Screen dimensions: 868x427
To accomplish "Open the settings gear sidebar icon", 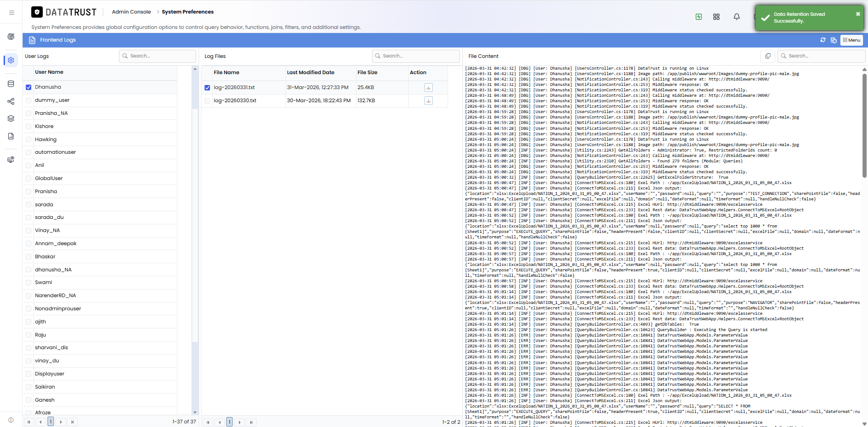I will click(11, 60).
